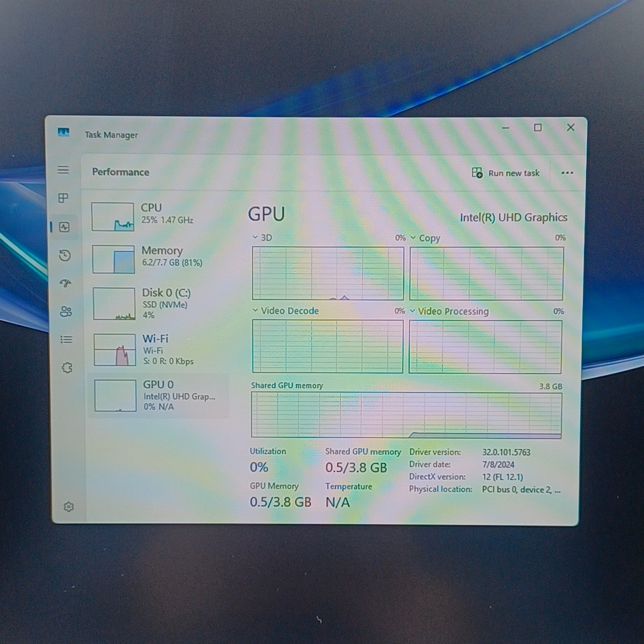The height and width of the screenshot is (644, 644).
Task: Click the 3D engine graph
Action: point(328,273)
